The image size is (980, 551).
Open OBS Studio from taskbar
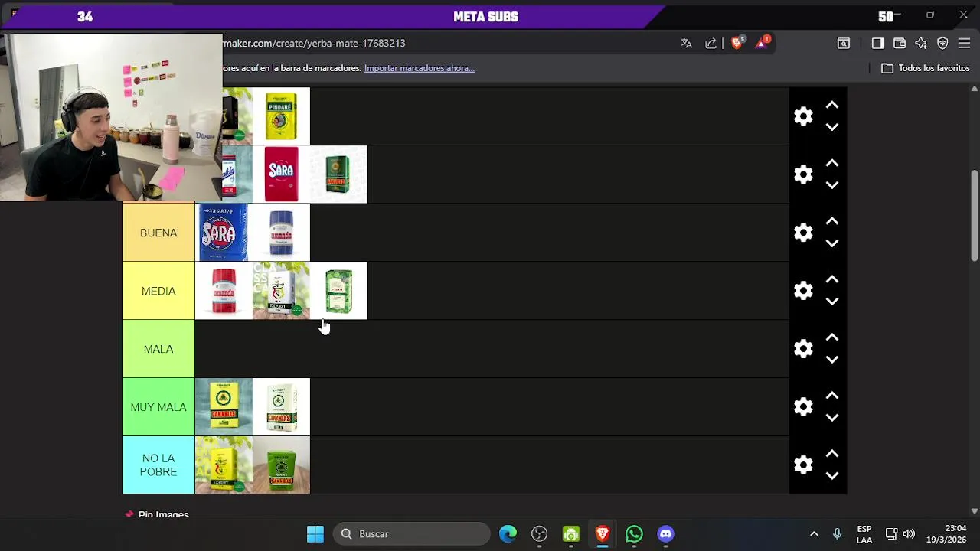click(x=539, y=534)
